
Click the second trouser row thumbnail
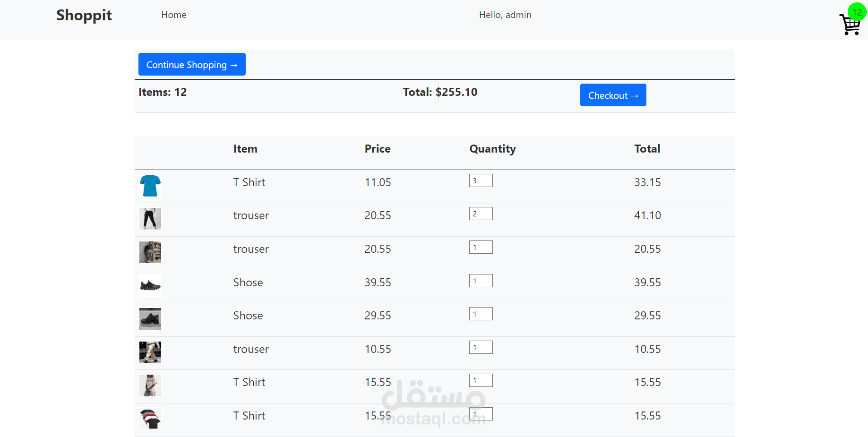150,252
